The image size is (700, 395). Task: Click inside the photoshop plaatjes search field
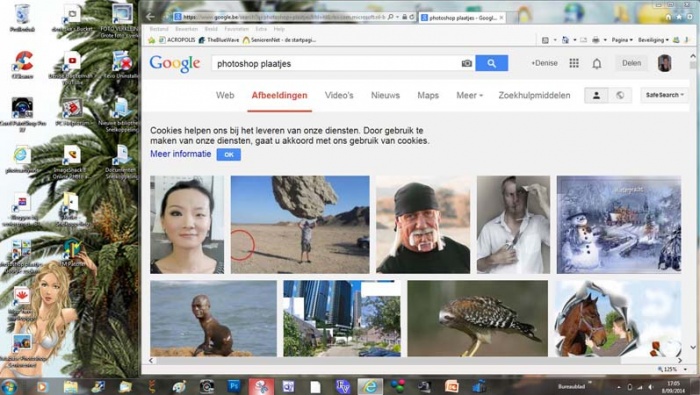tap(336, 63)
